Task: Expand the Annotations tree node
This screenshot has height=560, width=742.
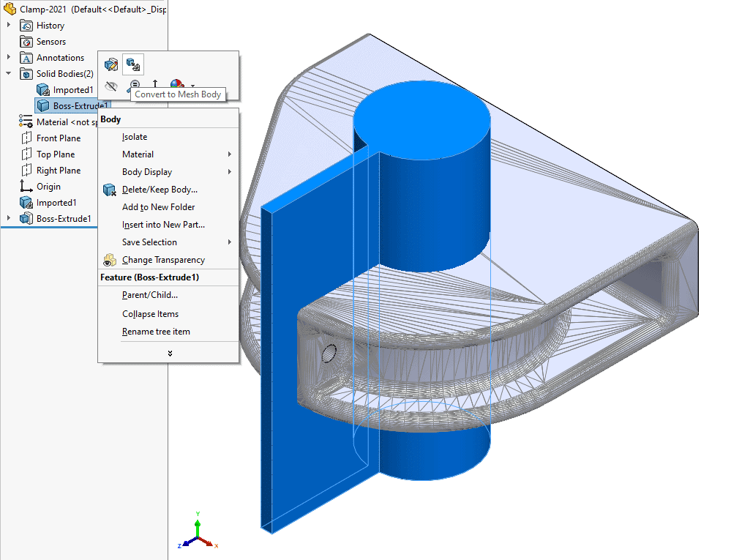Action: coord(10,57)
